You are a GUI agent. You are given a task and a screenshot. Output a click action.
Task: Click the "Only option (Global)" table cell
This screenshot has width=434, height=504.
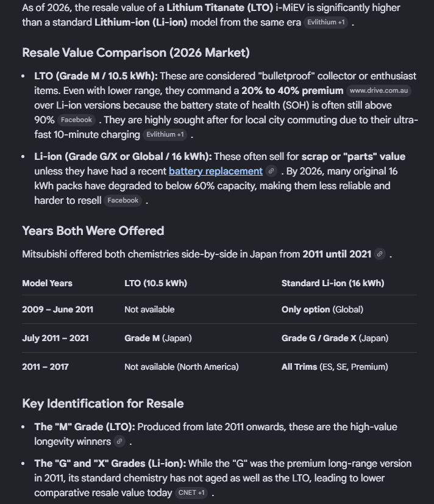[322, 309]
